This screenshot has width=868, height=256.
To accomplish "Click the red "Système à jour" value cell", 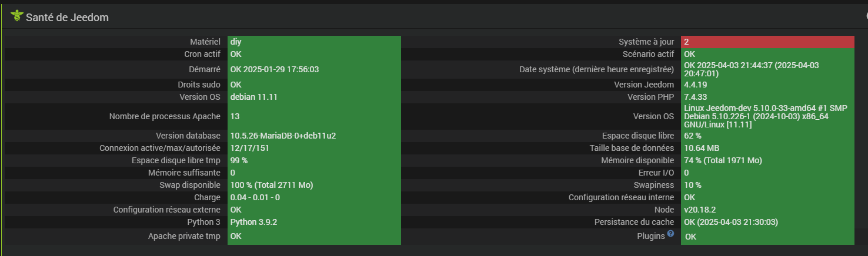I will click(x=767, y=42).
